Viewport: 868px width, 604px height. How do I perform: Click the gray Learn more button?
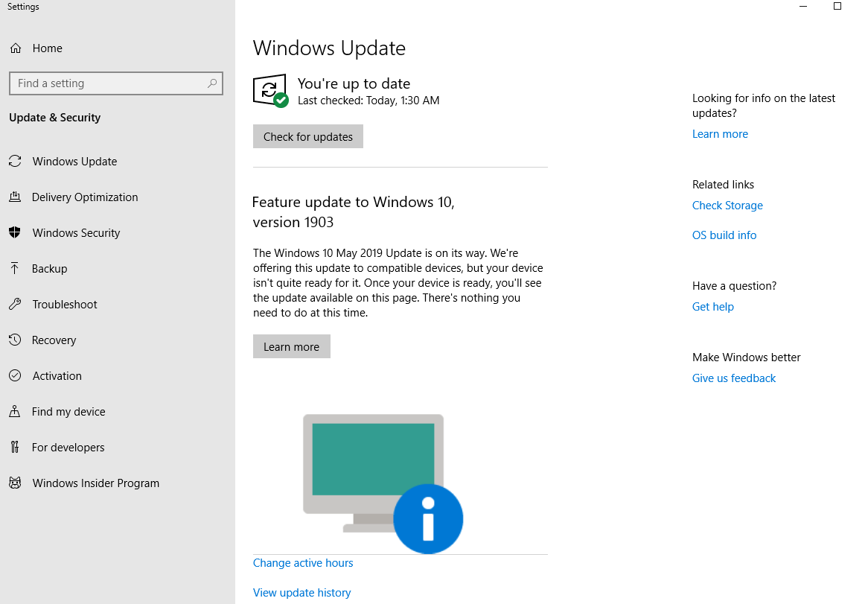tap(292, 346)
